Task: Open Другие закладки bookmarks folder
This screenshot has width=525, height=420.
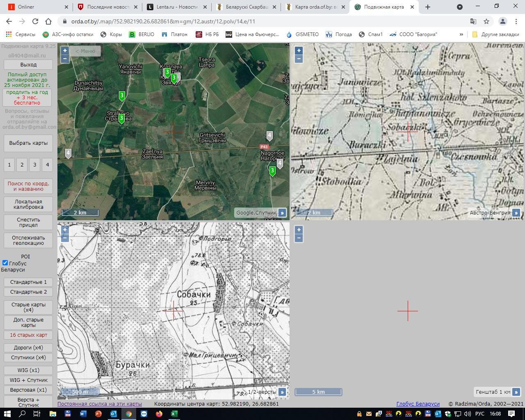Action: coord(496,34)
